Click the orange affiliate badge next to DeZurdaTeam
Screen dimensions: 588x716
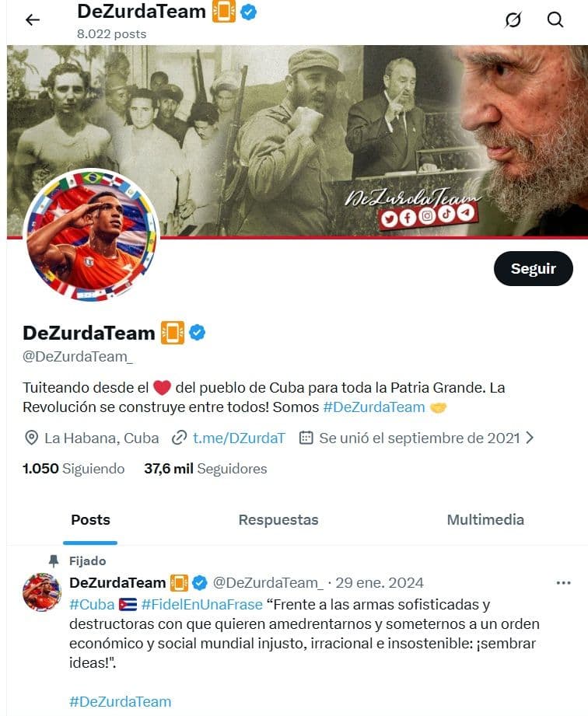(x=173, y=333)
